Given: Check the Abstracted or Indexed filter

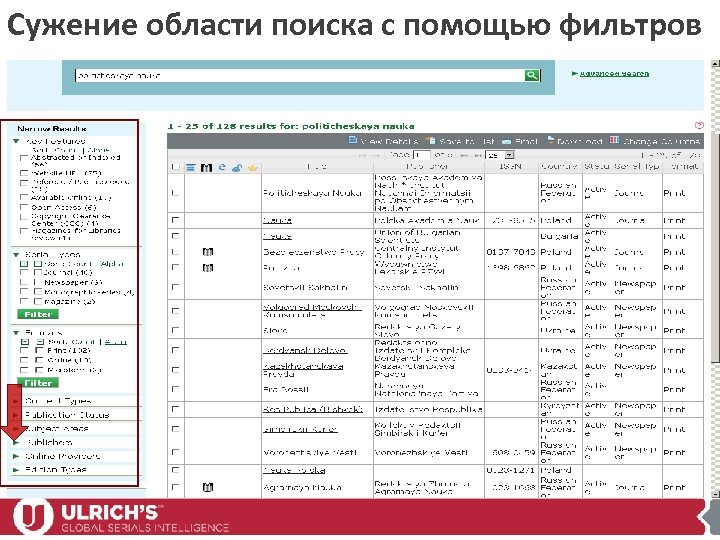Looking at the screenshot, I should (24, 158).
